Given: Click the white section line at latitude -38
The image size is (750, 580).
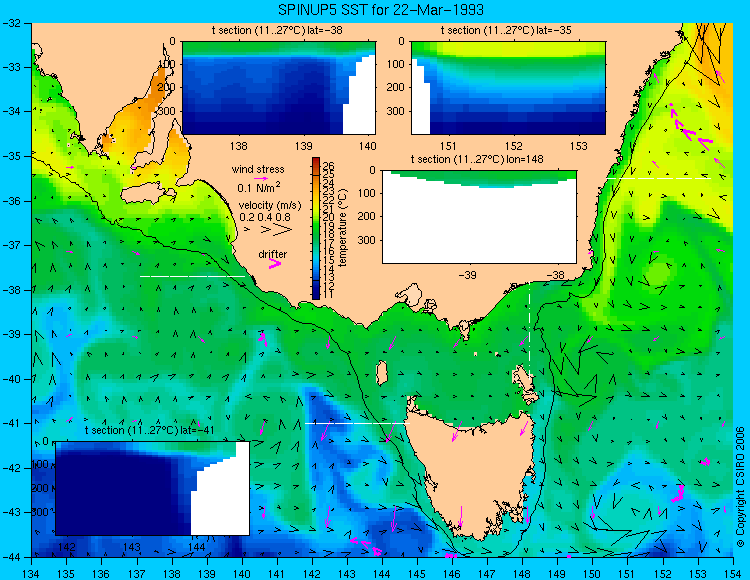Looking at the screenshot, I should point(192,276).
